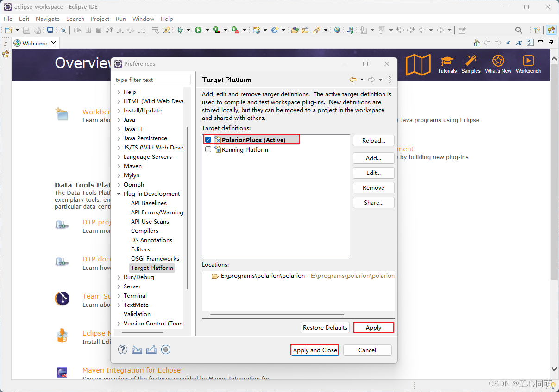Click the Save icon in toolbar
559x392 pixels.
pyautogui.click(x=26, y=30)
